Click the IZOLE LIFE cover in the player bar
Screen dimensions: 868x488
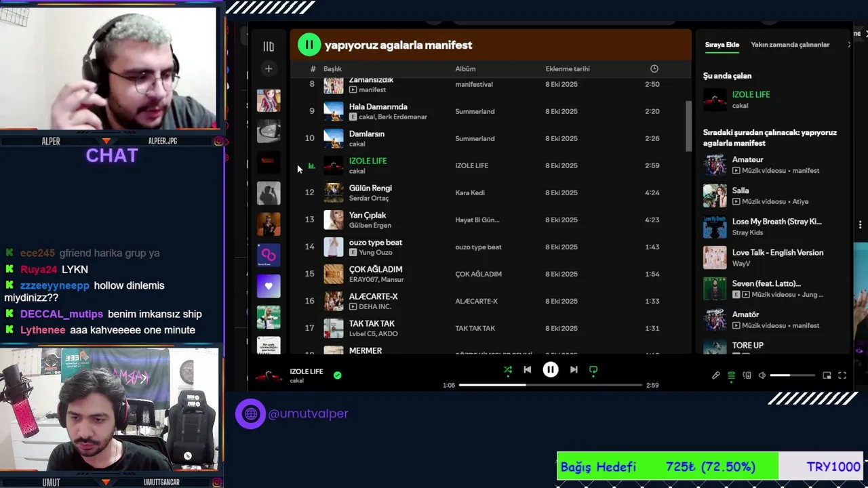click(269, 375)
